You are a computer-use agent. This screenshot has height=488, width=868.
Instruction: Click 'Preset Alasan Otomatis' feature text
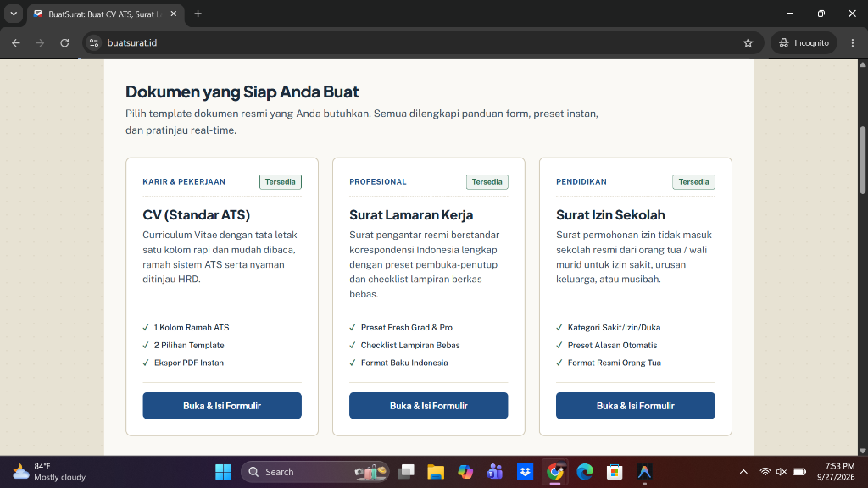612,346
